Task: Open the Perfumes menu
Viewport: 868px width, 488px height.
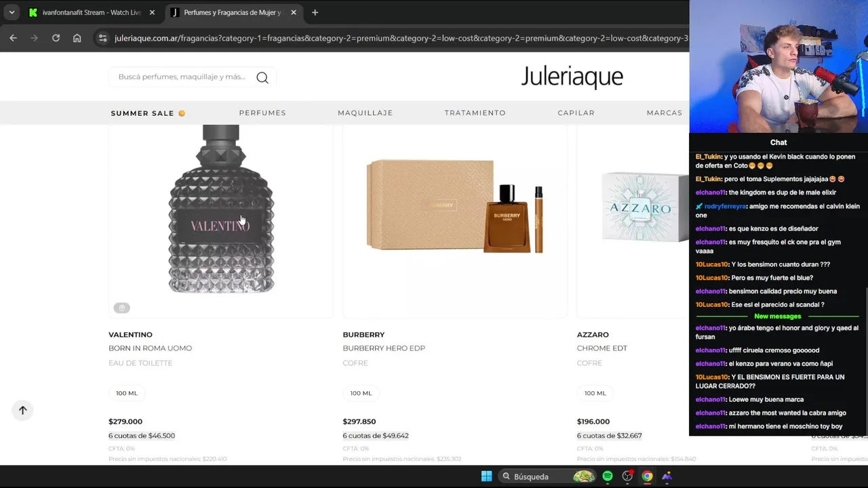Action: pos(262,113)
